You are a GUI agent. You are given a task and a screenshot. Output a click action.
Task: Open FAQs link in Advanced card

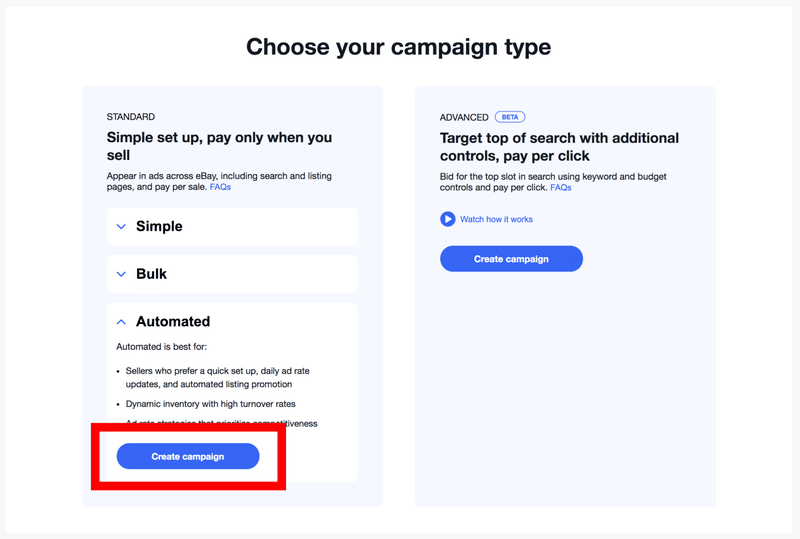click(x=561, y=187)
